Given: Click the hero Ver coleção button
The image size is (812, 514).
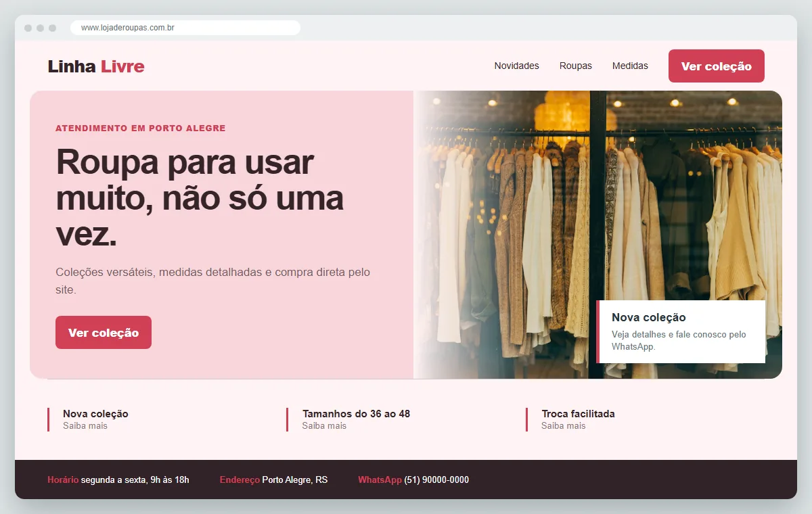Looking at the screenshot, I should pyautogui.click(x=104, y=333).
